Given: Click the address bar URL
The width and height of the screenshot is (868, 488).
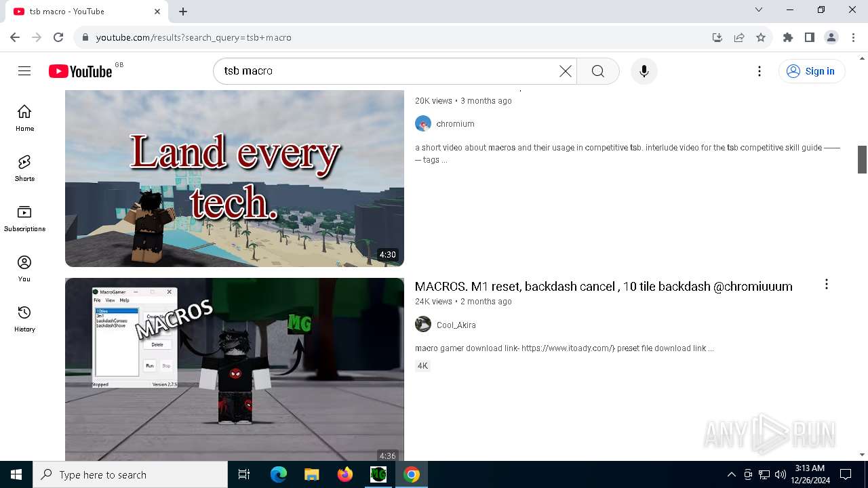Looking at the screenshot, I should pyautogui.click(x=193, y=37).
